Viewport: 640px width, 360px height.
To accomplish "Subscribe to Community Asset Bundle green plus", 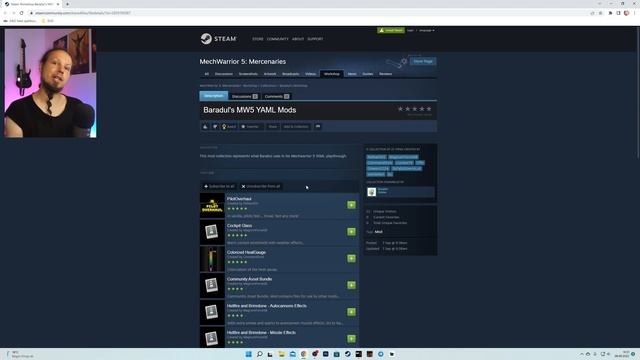I will click(351, 285).
